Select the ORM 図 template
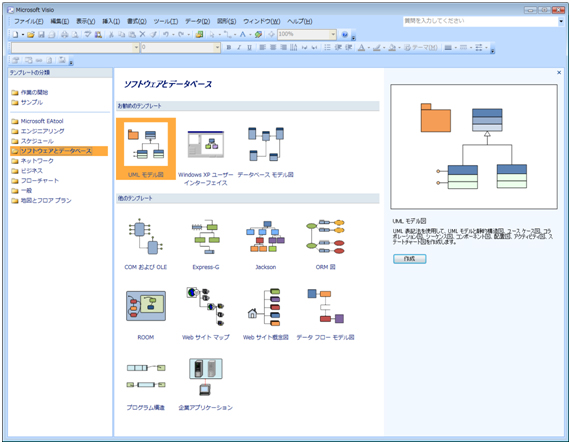571x444 pixels. (325, 244)
